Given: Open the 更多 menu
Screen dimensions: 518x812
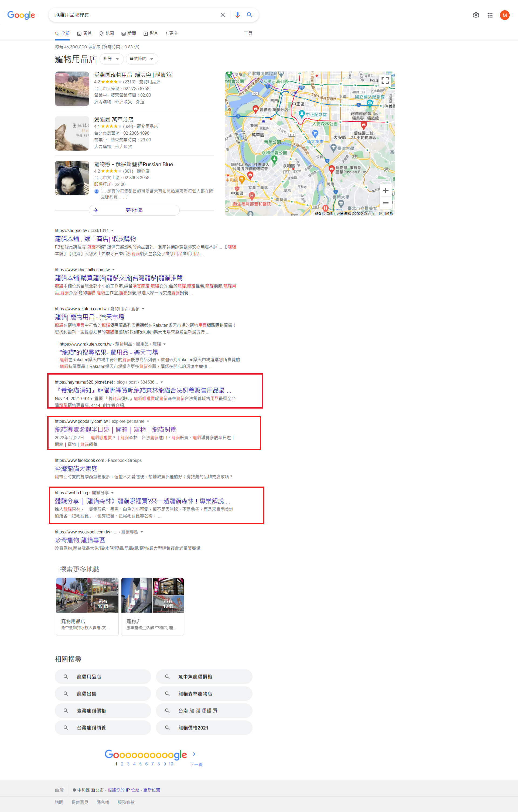Looking at the screenshot, I should [x=172, y=33].
